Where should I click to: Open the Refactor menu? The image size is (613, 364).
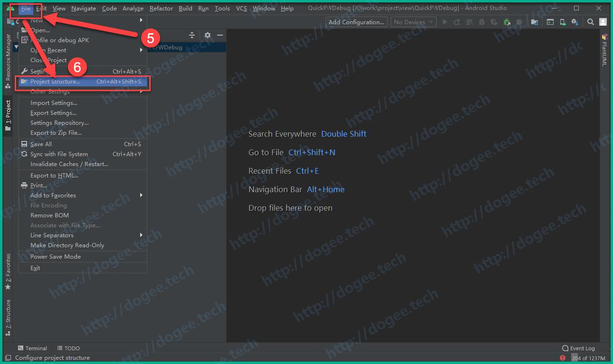pyautogui.click(x=161, y=8)
